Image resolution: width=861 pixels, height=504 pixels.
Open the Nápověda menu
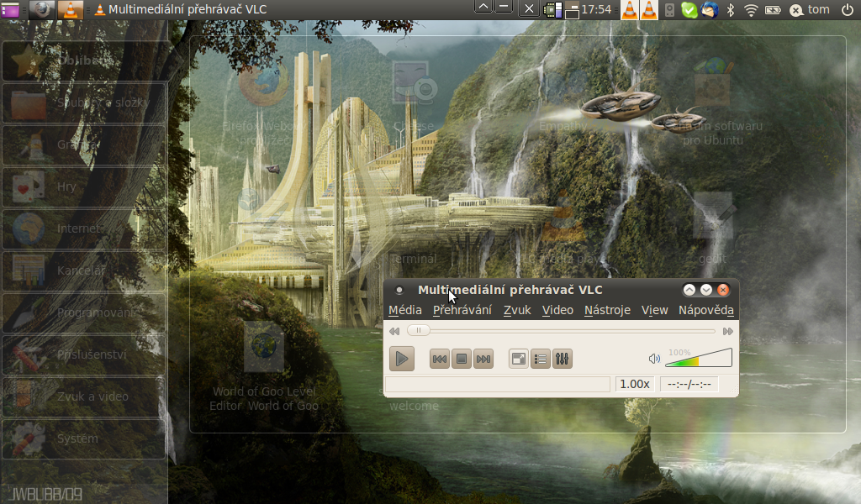[706, 310]
